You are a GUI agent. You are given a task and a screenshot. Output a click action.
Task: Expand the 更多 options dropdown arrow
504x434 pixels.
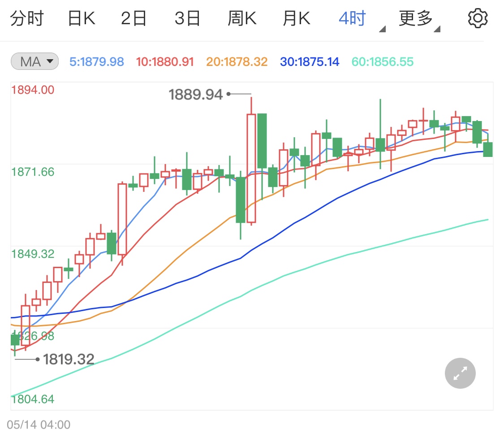437,29
